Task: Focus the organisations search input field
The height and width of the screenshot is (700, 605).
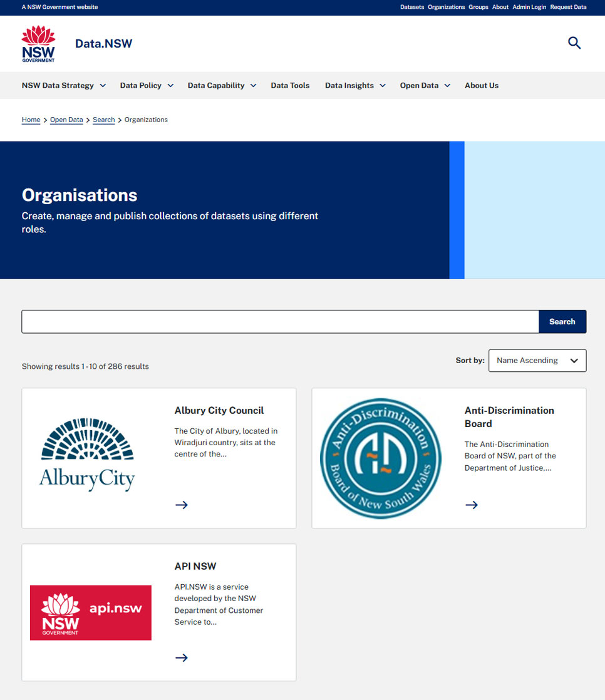Action: [x=280, y=321]
